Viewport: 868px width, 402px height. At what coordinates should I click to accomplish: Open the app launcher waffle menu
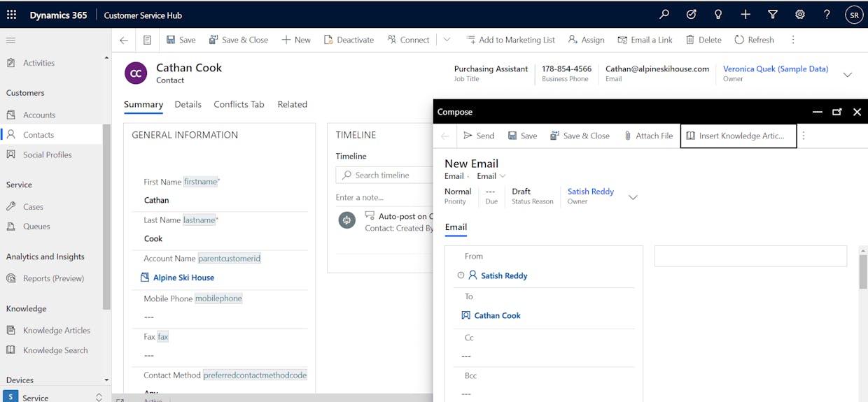(x=11, y=15)
